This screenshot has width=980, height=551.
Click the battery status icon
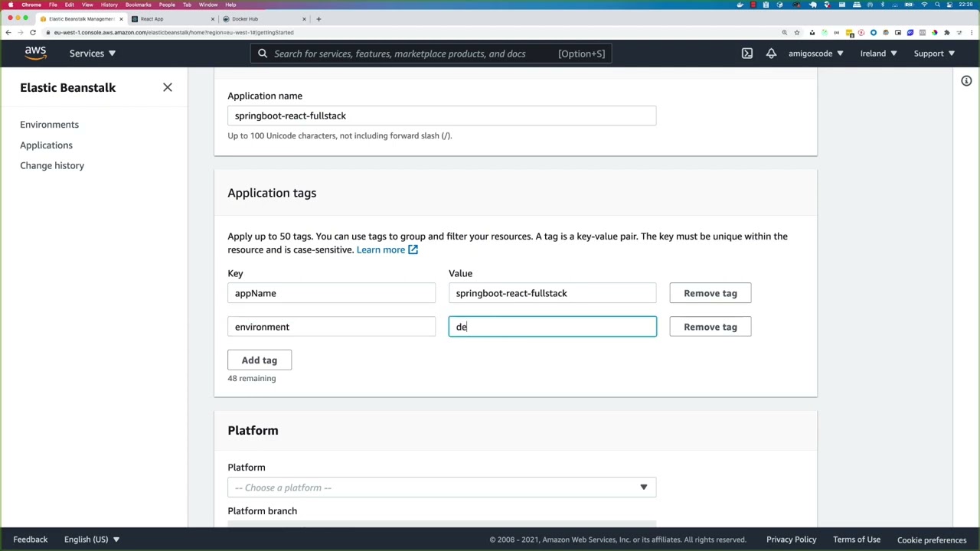tap(909, 5)
